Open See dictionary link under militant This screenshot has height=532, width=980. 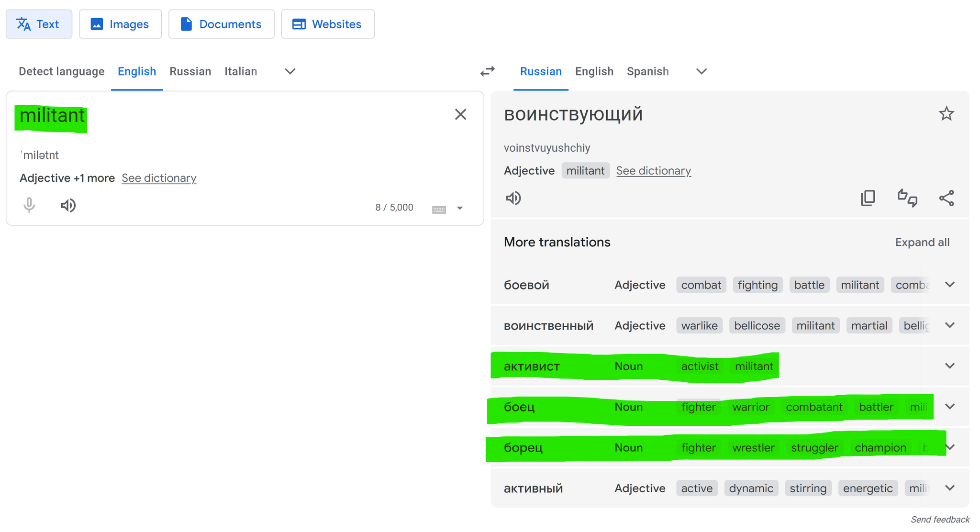[159, 178]
